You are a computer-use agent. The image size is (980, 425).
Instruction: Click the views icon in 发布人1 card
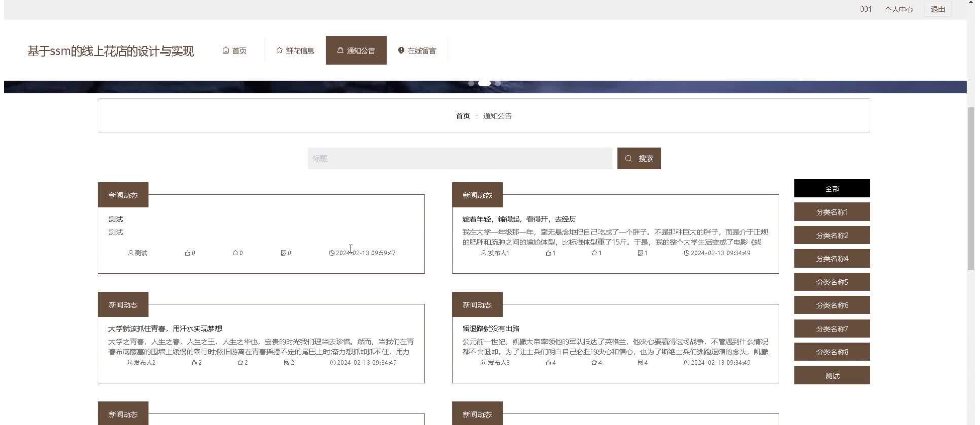640,253
